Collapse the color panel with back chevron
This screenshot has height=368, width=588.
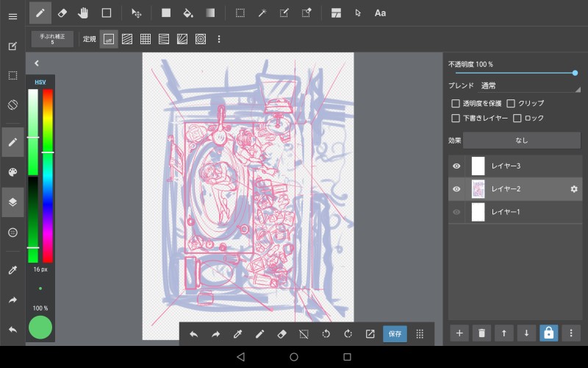click(x=37, y=63)
